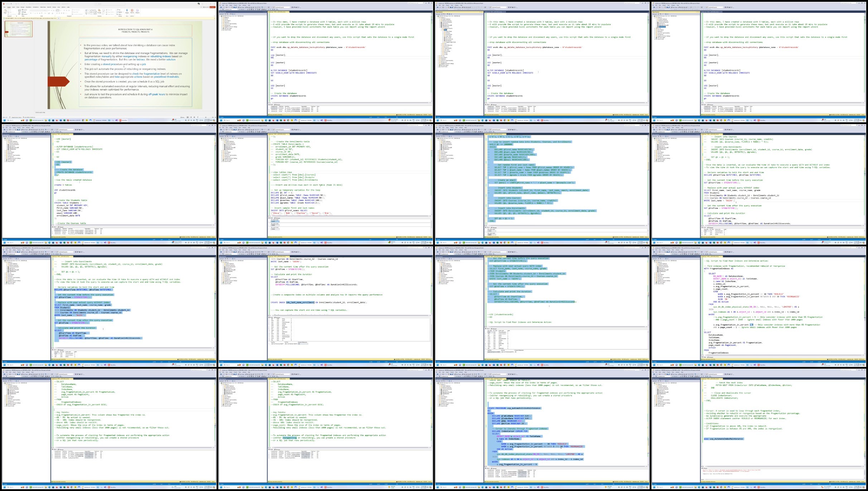Select the Graph Tables folder
868x491 pixels.
[x=448, y=36]
